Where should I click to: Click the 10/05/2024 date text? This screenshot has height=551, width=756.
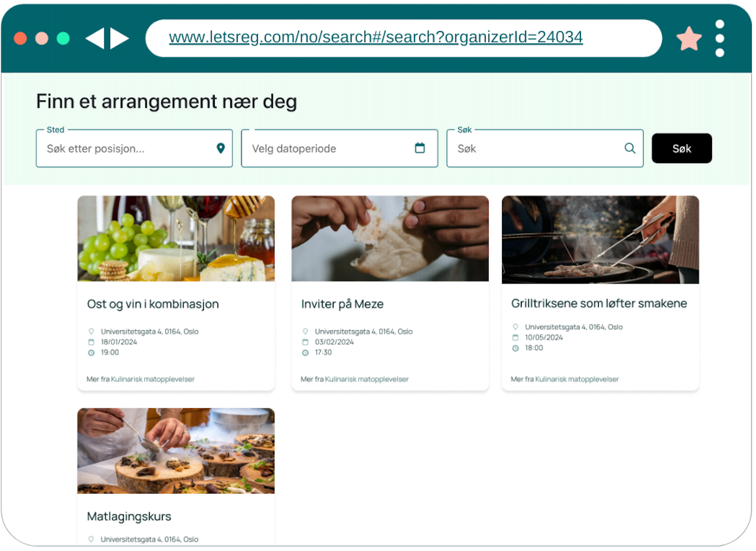pyautogui.click(x=544, y=337)
